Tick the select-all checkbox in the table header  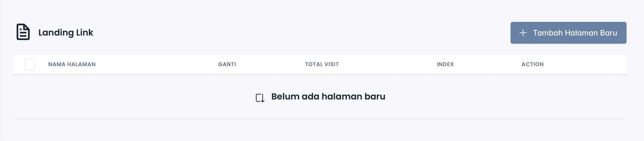[30, 64]
